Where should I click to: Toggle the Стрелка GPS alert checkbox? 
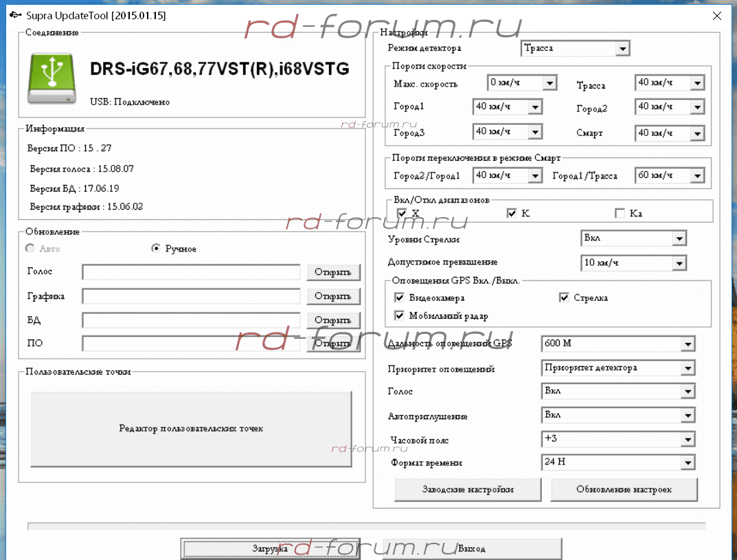(564, 297)
